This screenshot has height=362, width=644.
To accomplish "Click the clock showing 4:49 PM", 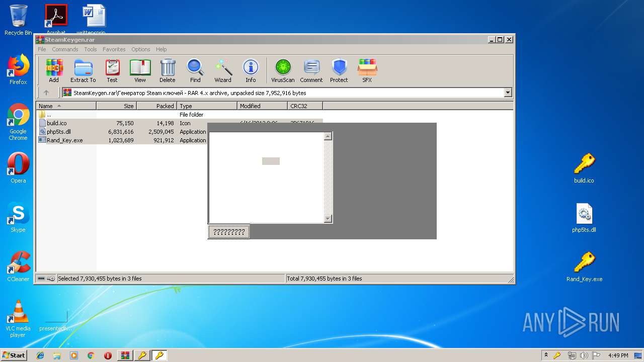I will click(618, 355).
